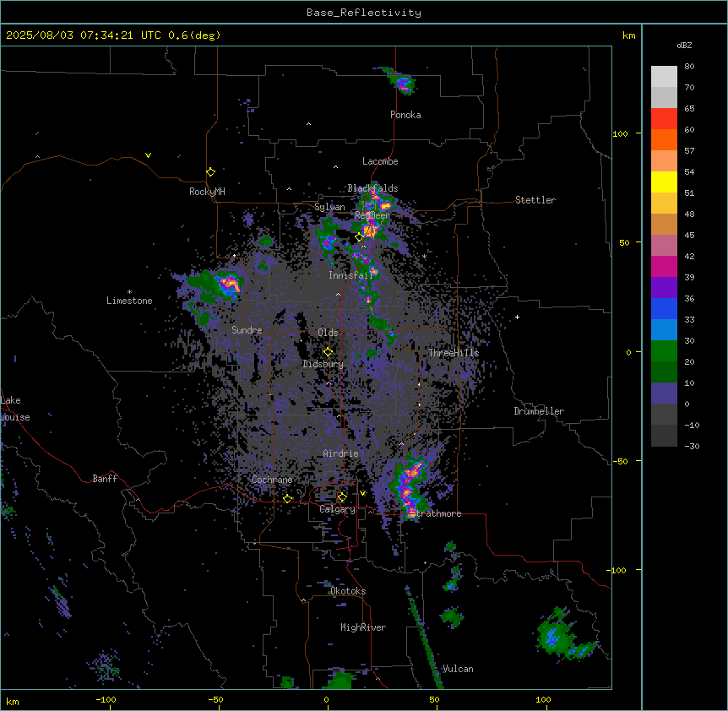The width and height of the screenshot is (728, 711).
Task: Select the red 65-60 dBZ legend swatch
Action: click(664, 118)
